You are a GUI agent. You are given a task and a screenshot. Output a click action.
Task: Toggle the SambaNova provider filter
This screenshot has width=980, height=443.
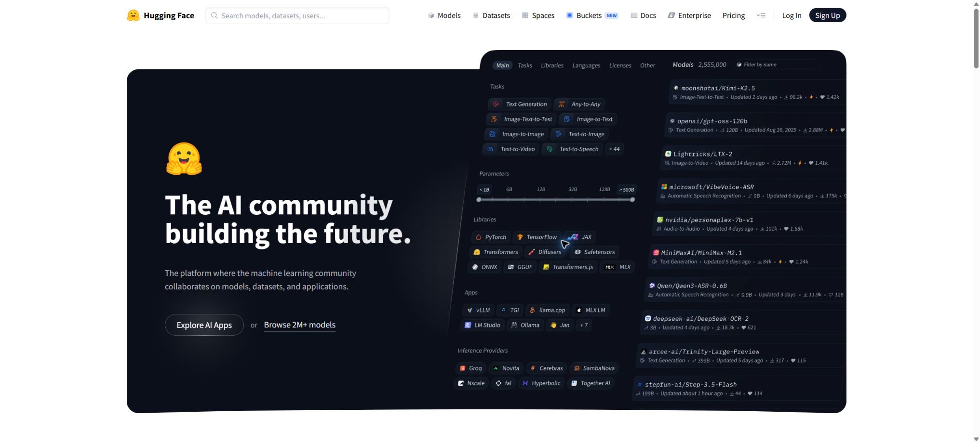(594, 368)
